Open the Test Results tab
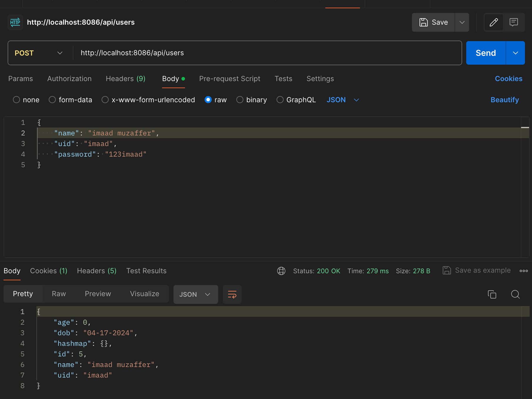Image resolution: width=532 pixels, height=399 pixels. (x=147, y=271)
